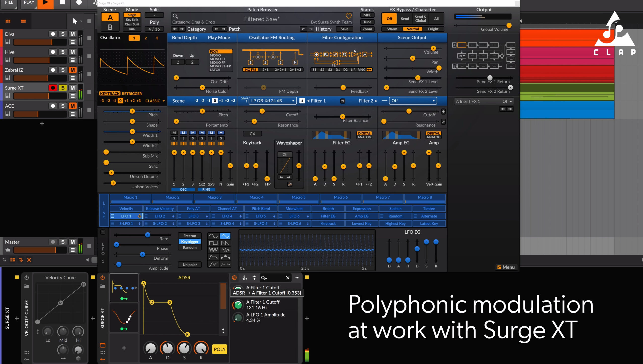Mute the ZebraHZ track
Image resolution: width=643 pixels, height=364 pixels.
click(72, 70)
